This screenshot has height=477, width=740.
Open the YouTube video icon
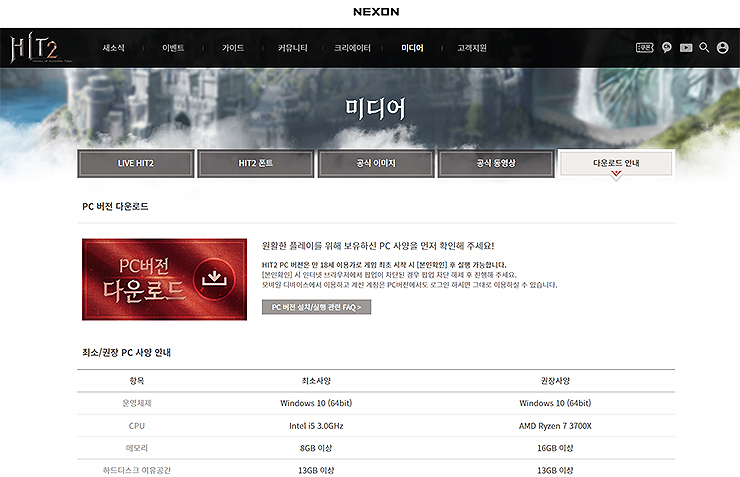(686, 48)
